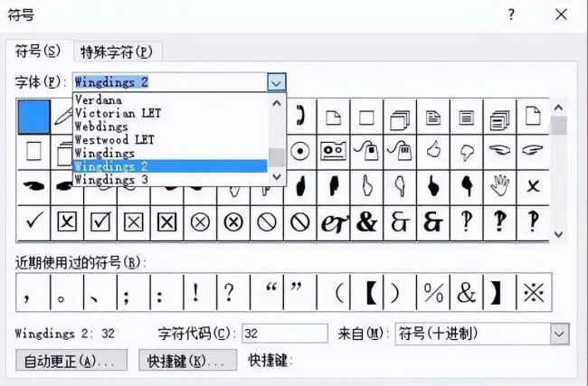This screenshot has width=588, height=386.
Task: Select the stacked blank pages symbol in top row
Action: tap(400, 117)
